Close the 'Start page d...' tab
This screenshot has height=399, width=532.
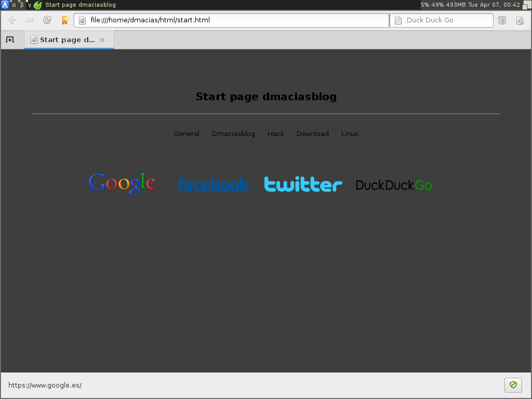tap(102, 40)
